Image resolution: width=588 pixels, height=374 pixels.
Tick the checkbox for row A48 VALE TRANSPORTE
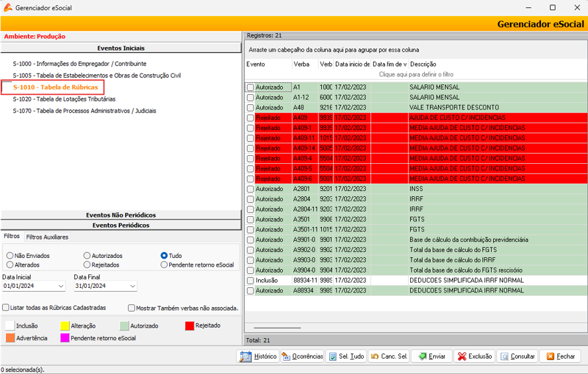pyautogui.click(x=250, y=107)
